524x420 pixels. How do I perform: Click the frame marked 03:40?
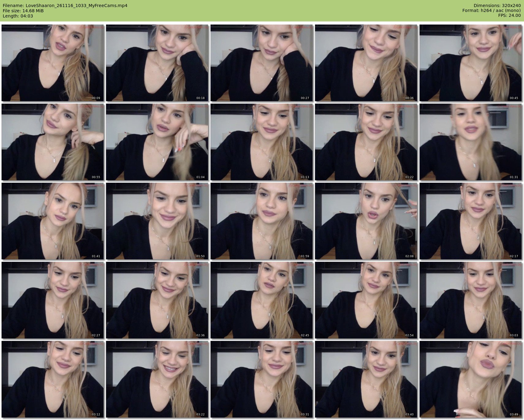click(366, 379)
